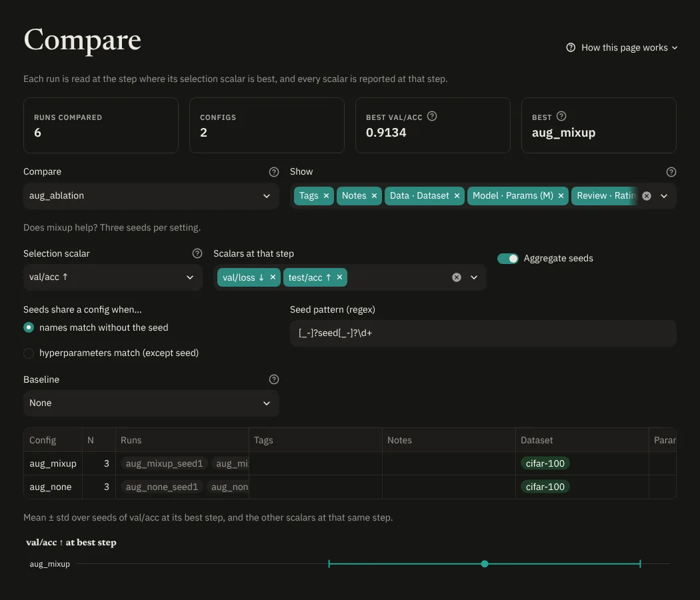This screenshot has height=600, width=700.
Task: Open the Show columns help icon
Action: [x=671, y=172]
